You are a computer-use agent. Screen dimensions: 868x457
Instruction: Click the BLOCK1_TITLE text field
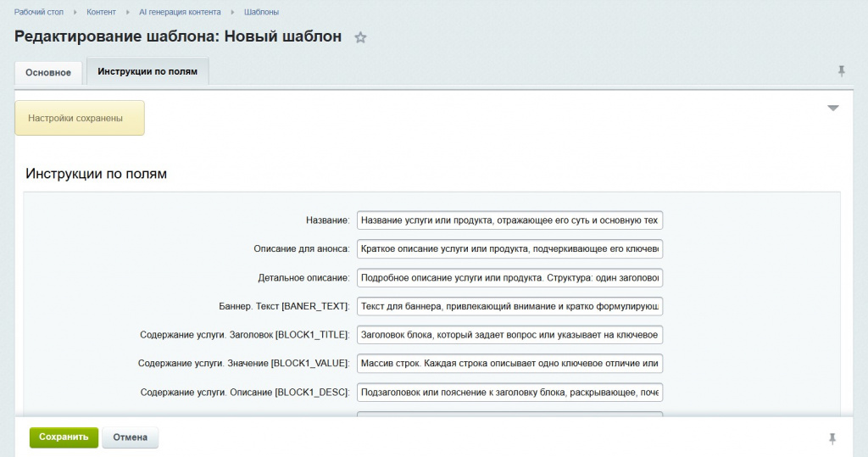tap(509, 335)
